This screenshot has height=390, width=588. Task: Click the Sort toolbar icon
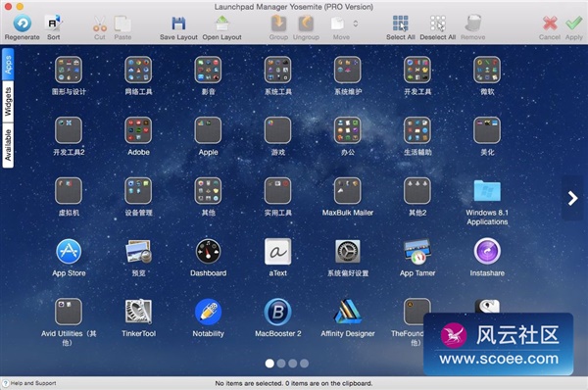coord(53,24)
